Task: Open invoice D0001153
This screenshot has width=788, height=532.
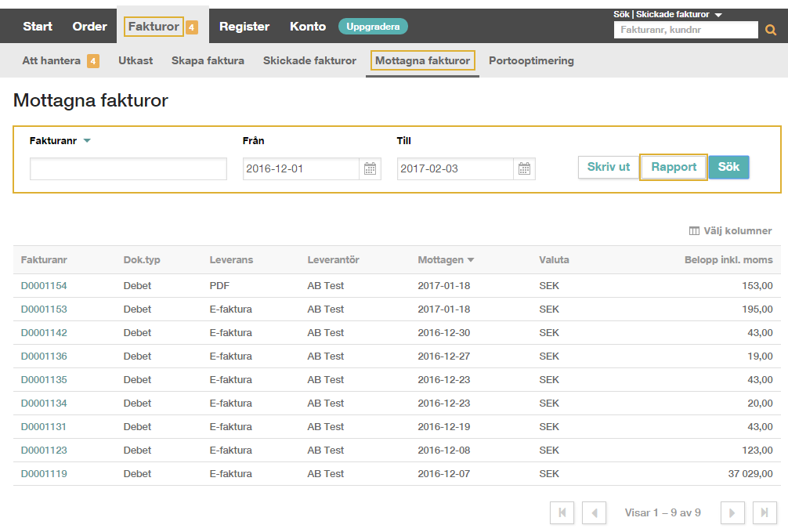Action: pyautogui.click(x=44, y=309)
